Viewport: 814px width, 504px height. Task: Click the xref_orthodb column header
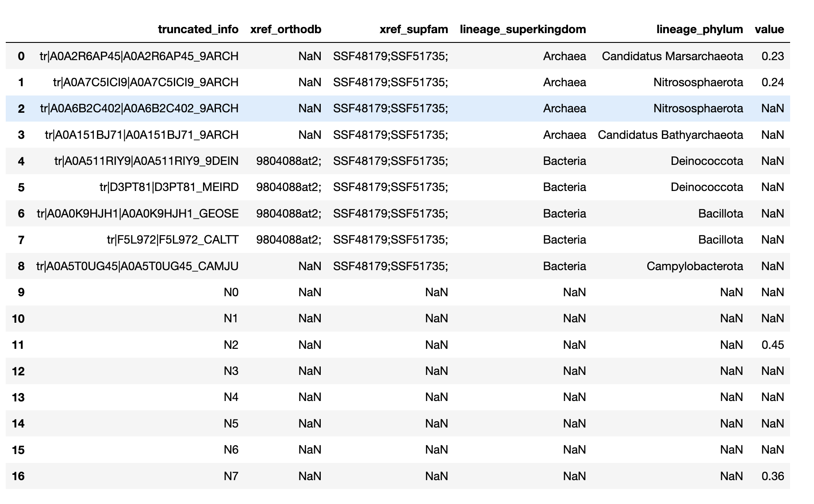286,30
